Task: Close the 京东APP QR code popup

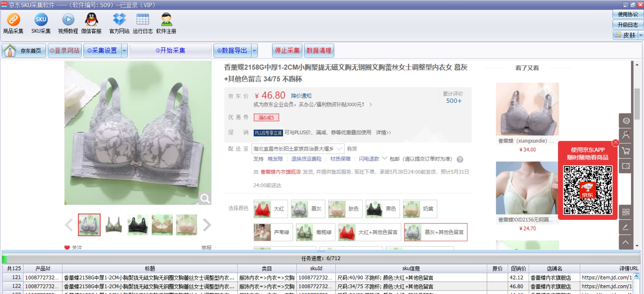Action: click(615, 142)
